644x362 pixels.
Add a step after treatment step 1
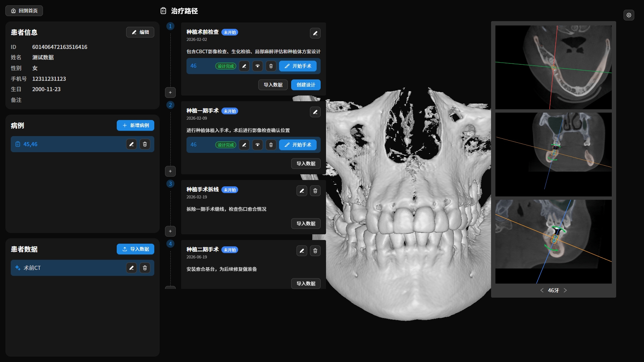tap(170, 93)
